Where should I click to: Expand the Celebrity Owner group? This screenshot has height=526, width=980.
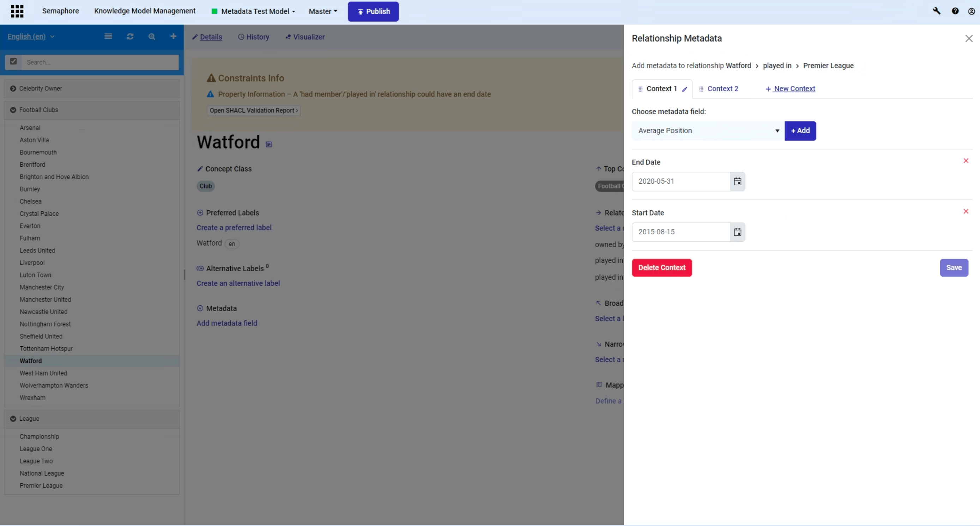13,88
